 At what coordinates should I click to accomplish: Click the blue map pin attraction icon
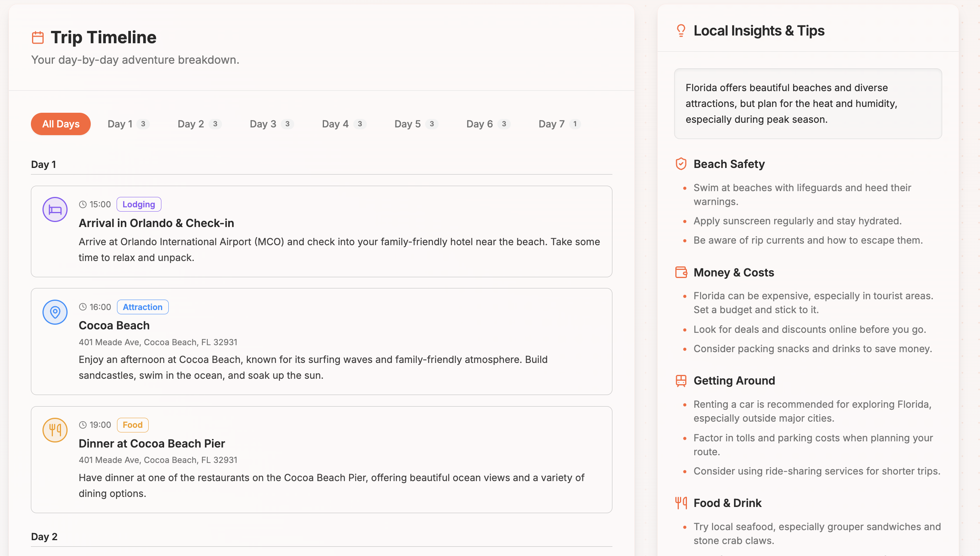[x=55, y=312]
